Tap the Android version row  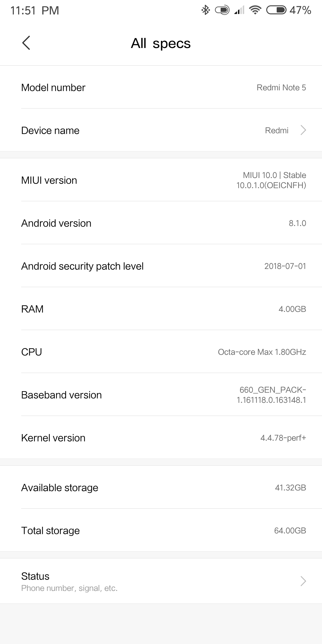click(x=161, y=223)
